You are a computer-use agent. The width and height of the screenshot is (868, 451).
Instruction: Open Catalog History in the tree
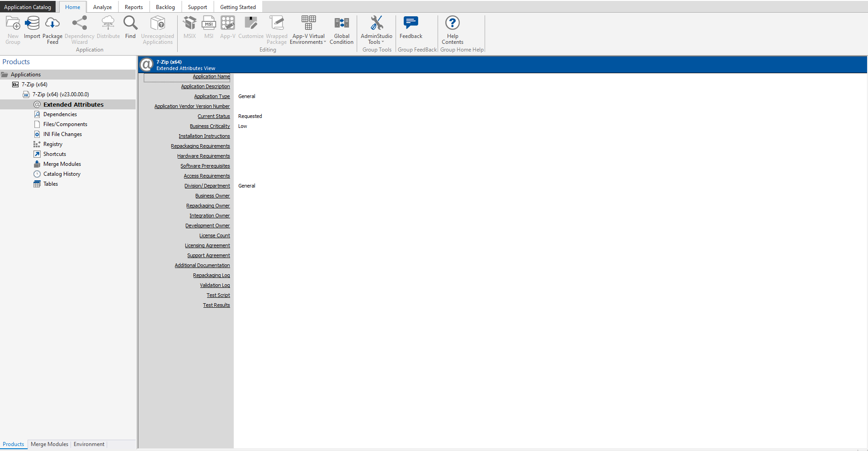pyautogui.click(x=62, y=174)
